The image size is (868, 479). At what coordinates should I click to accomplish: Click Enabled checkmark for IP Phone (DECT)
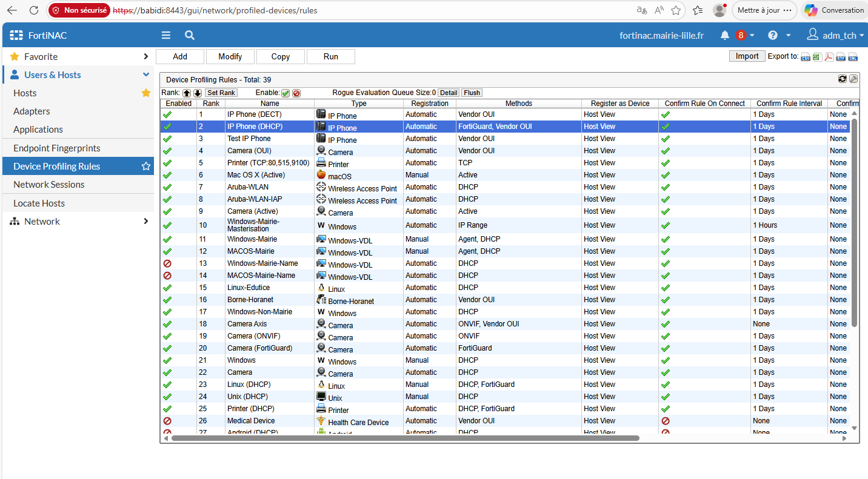pyautogui.click(x=168, y=114)
